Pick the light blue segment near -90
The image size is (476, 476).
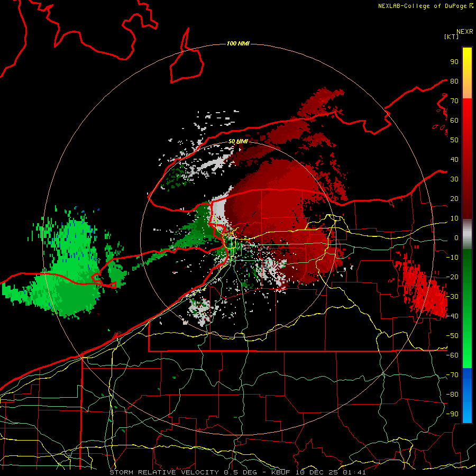[x=467, y=414]
